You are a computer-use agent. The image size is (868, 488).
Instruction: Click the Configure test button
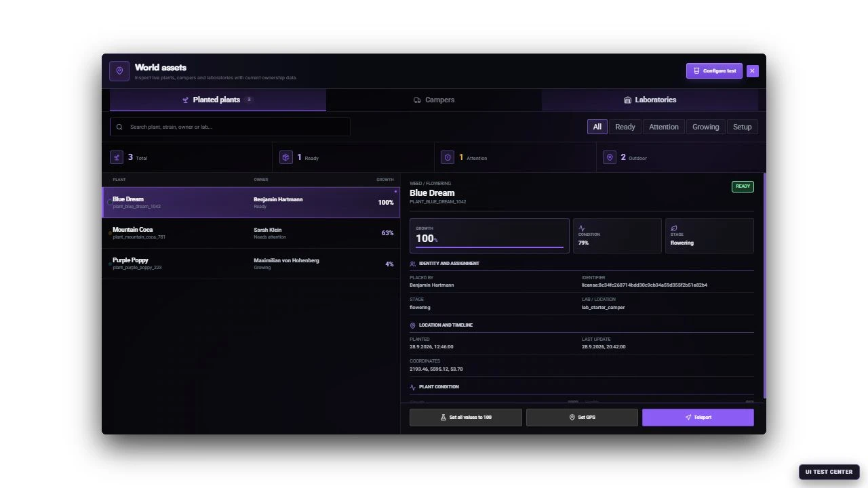[714, 71]
